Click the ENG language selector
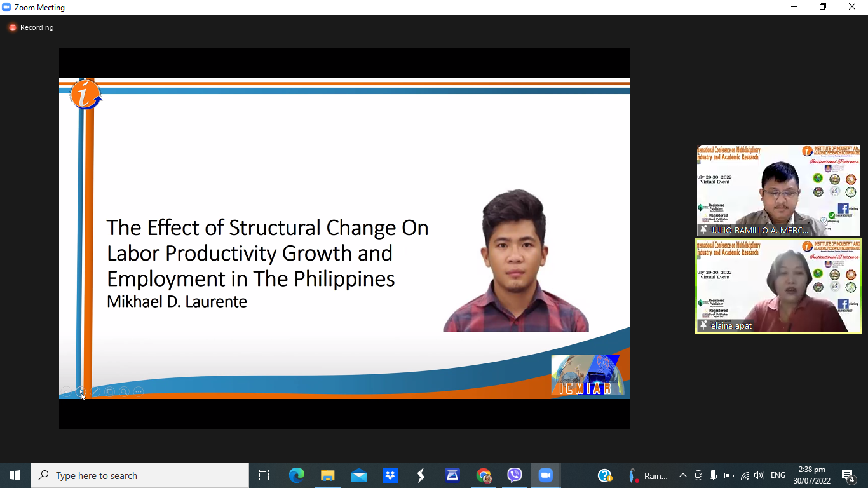Screen dimensions: 868x488 778,475
